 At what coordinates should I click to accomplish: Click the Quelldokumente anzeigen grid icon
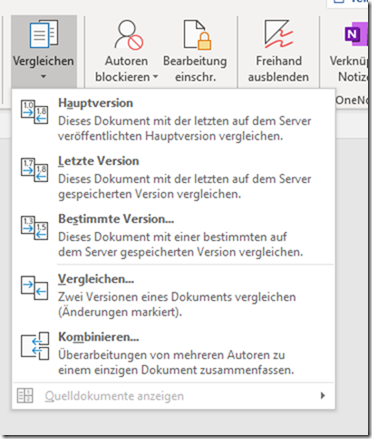[x=25, y=396]
